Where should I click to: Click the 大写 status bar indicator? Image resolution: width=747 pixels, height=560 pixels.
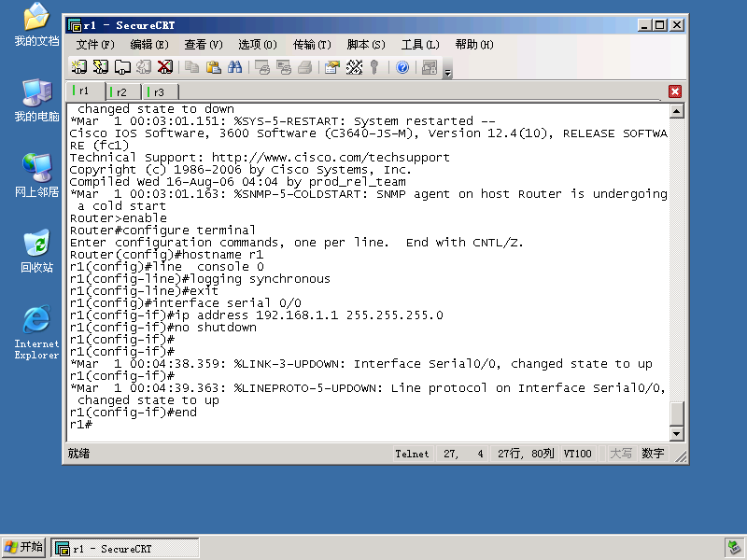(621, 454)
